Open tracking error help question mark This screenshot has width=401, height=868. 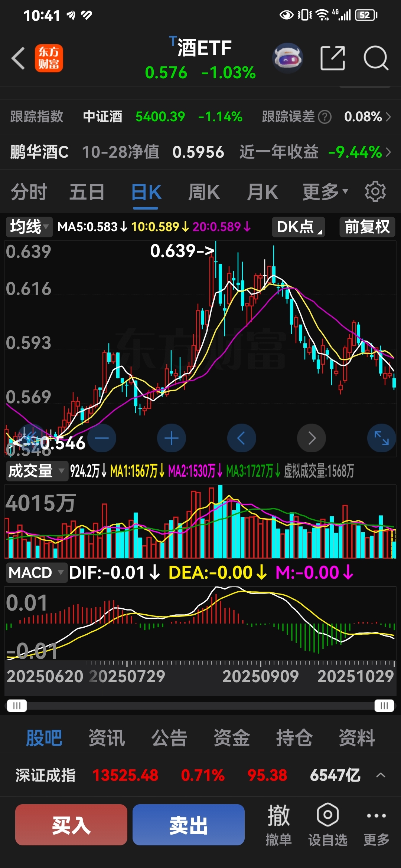[x=325, y=117]
